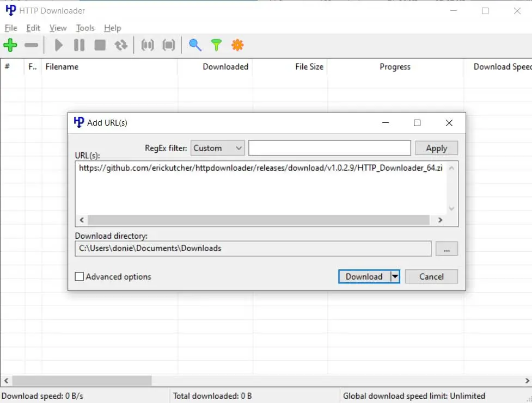Click the main window scroll left arrow
This screenshot has width=532, height=403.
tap(6, 381)
